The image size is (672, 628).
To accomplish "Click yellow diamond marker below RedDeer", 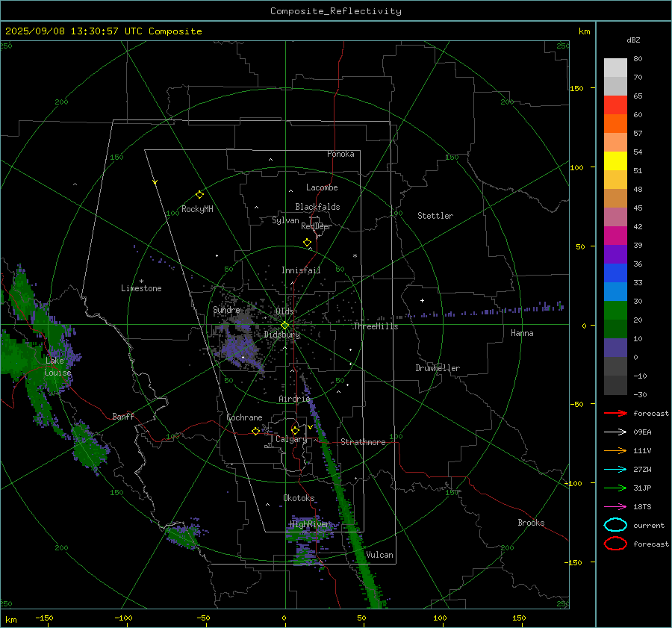I will click(x=307, y=243).
